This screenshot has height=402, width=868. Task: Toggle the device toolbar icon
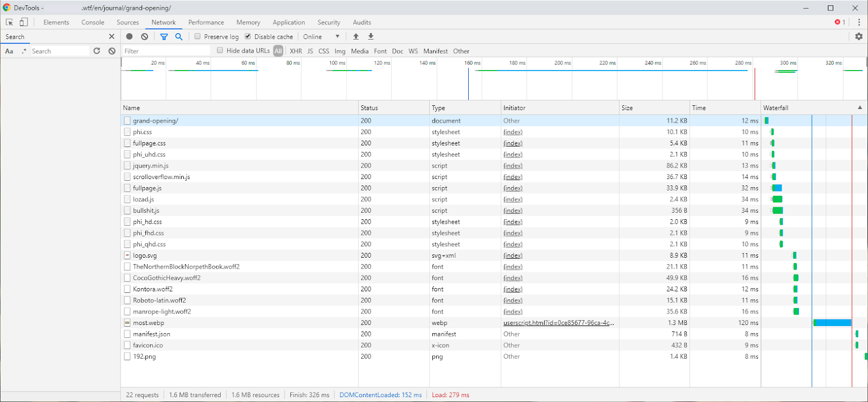point(23,22)
